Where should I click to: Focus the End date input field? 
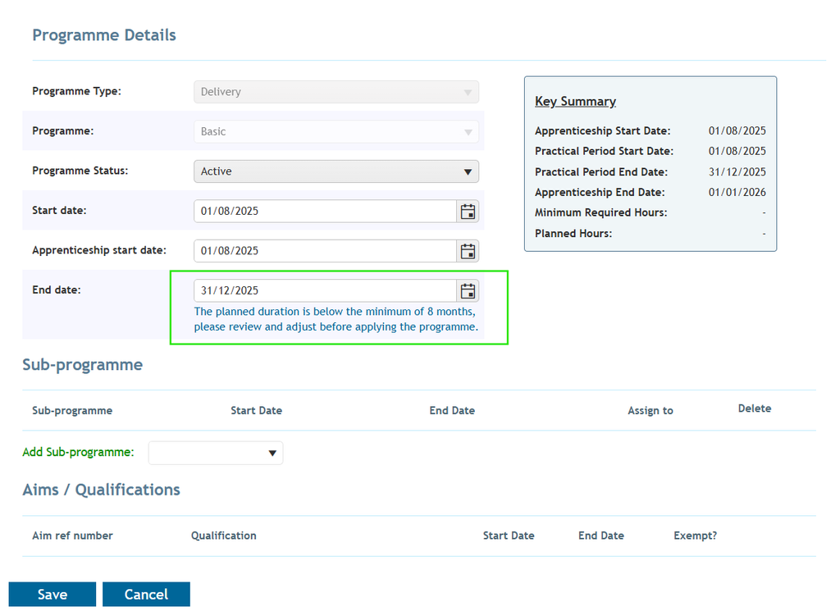coord(325,290)
